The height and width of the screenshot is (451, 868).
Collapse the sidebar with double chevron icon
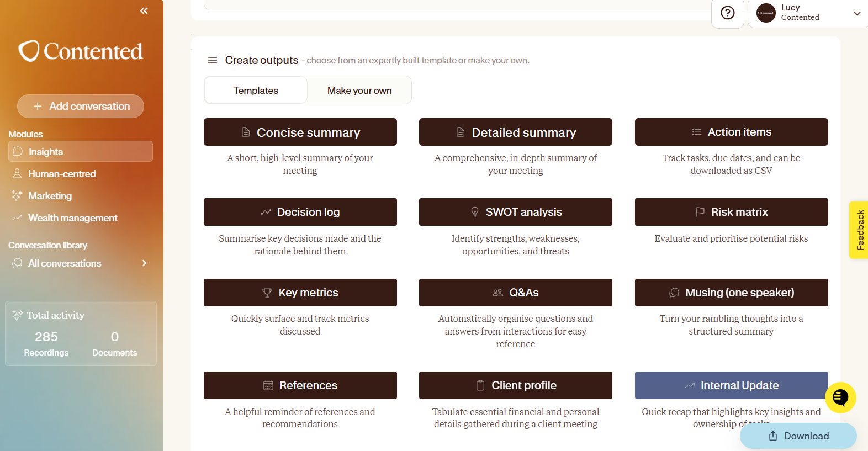pyautogui.click(x=144, y=10)
